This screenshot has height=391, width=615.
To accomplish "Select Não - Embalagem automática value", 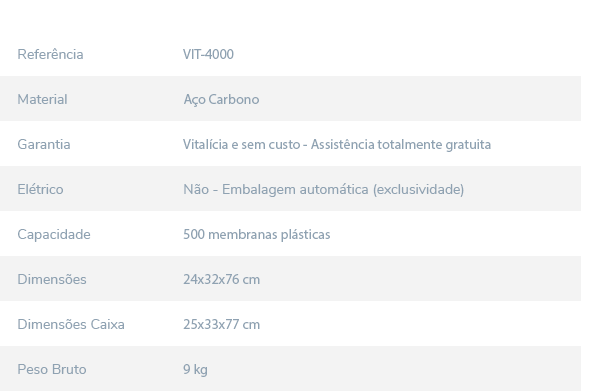I will (x=276, y=189).
